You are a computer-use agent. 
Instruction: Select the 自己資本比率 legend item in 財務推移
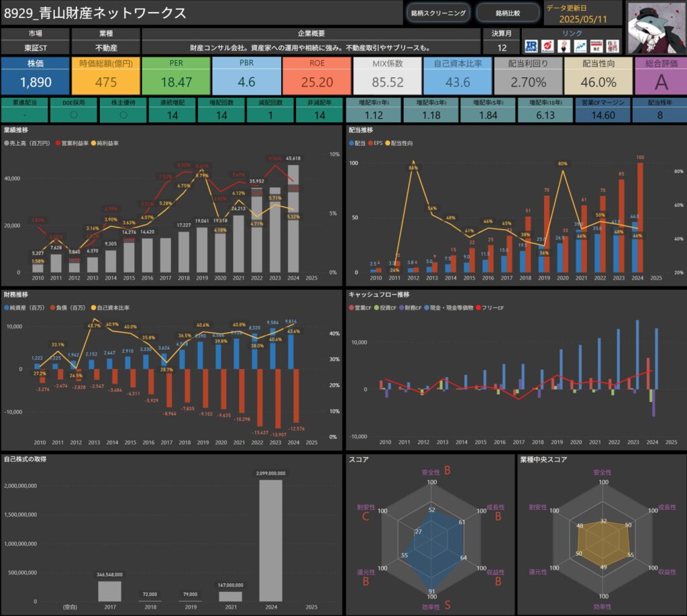pyautogui.click(x=110, y=308)
